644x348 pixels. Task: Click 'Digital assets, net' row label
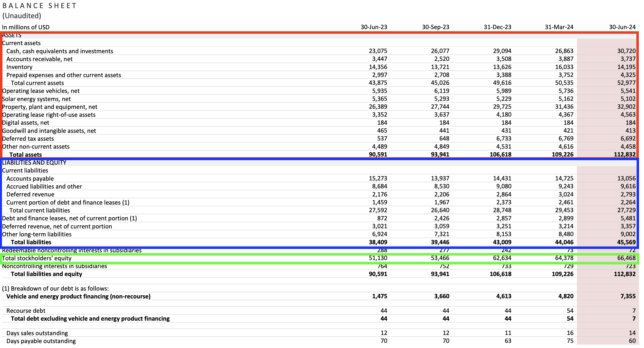click(26, 122)
